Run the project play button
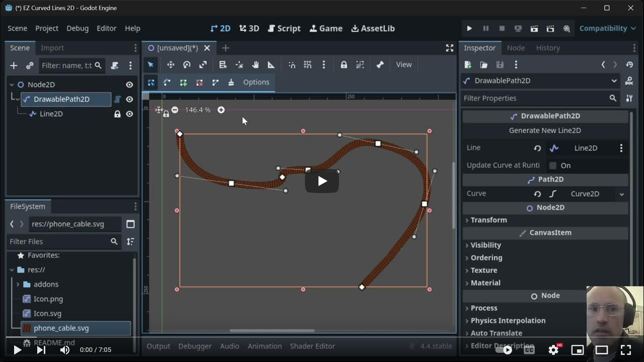The image size is (644, 362). (x=469, y=29)
